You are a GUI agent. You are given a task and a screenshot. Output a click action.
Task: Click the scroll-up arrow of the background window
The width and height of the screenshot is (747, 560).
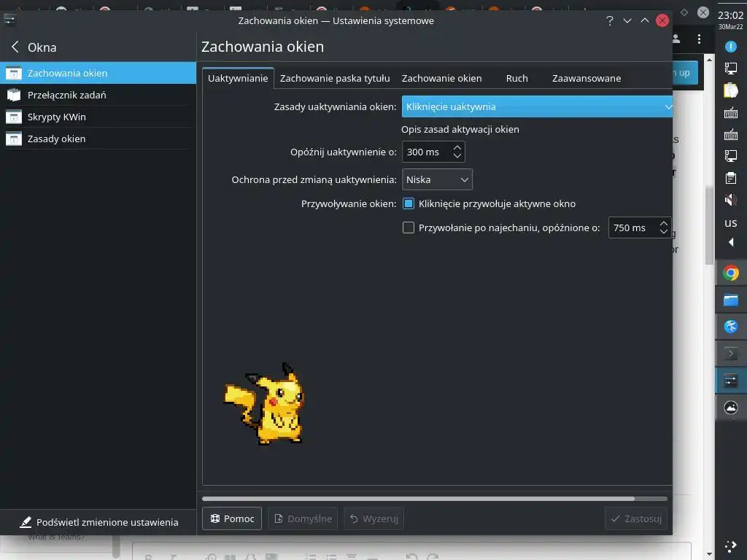709,60
